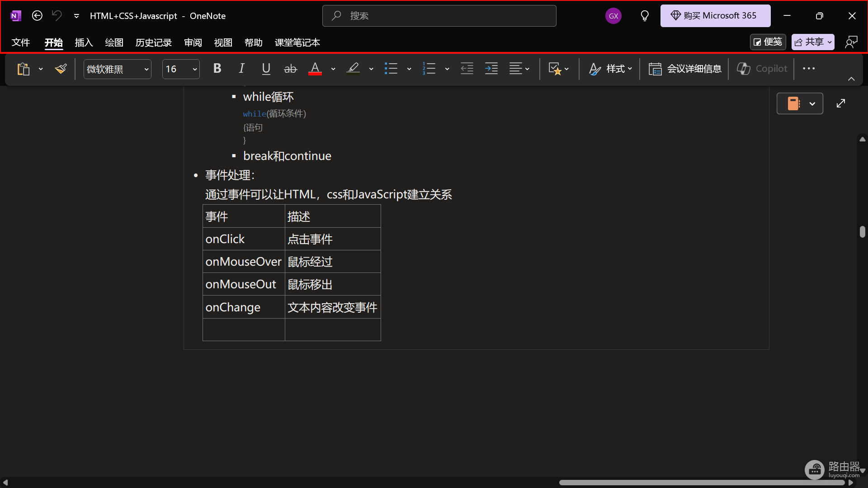The width and height of the screenshot is (868, 488).
Task: Open the paragraph alignment dropdown
Action: click(519, 69)
